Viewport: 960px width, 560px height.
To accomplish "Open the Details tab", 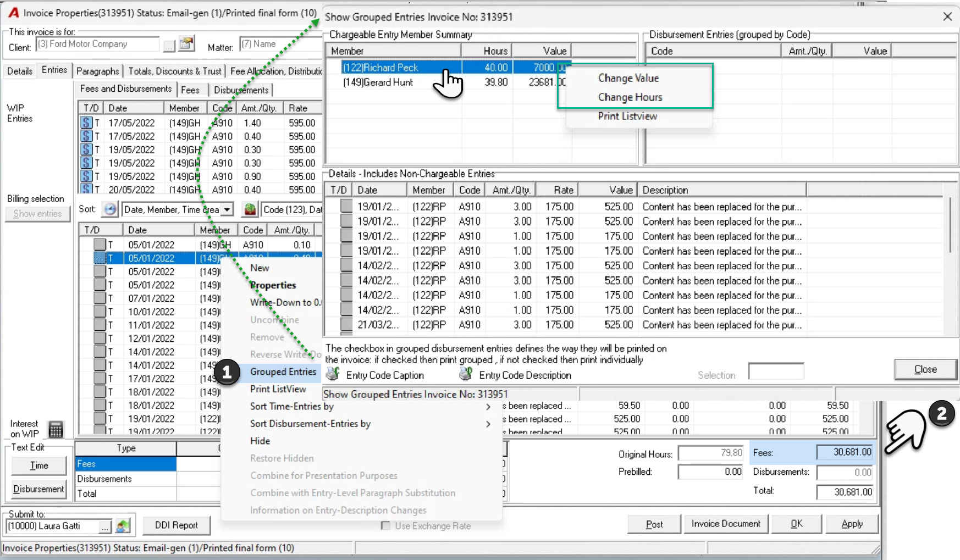I will point(20,71).
